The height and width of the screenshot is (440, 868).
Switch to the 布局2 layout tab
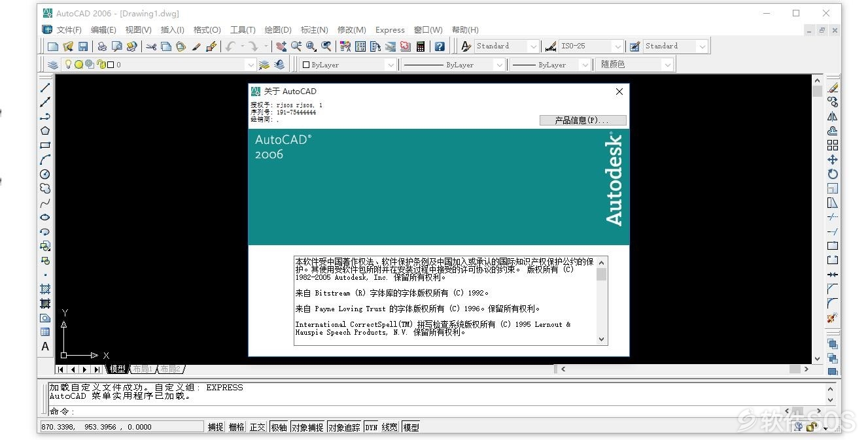[x=170, y=369]
